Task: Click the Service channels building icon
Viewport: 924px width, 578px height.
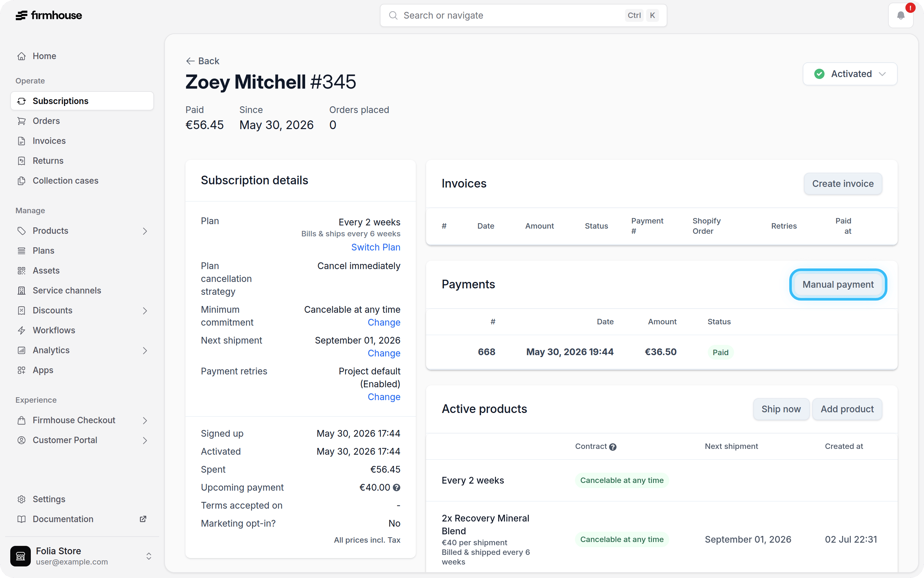Action: [x=21, y=291]
